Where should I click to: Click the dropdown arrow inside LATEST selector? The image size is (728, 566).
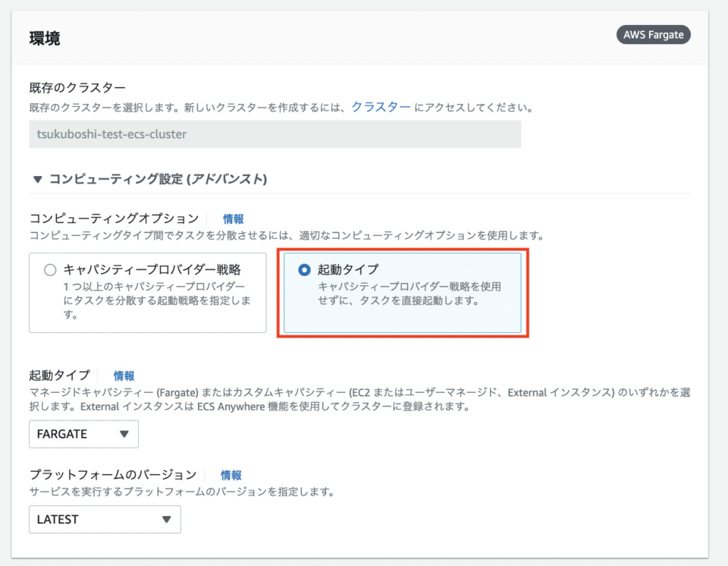165,520
